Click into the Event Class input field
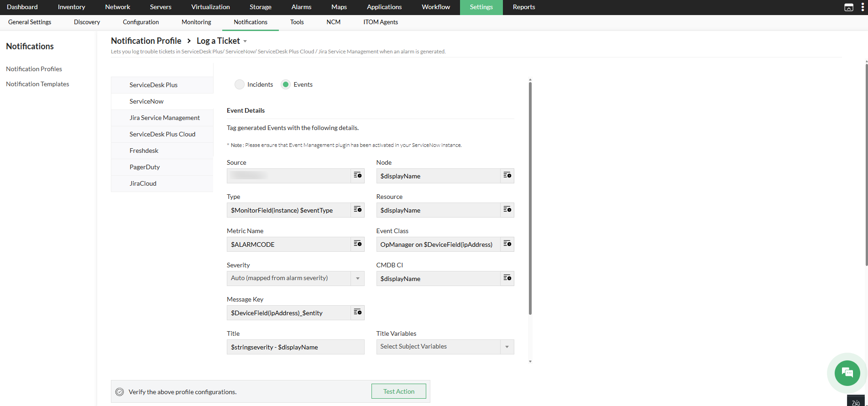Screen dimensions: 868x406 (438, 244)
